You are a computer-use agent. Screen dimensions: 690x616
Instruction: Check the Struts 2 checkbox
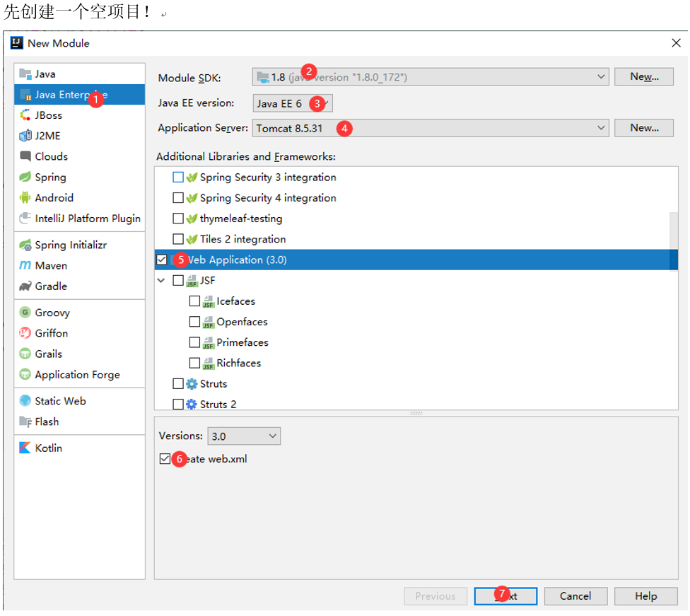click(178, 405)
